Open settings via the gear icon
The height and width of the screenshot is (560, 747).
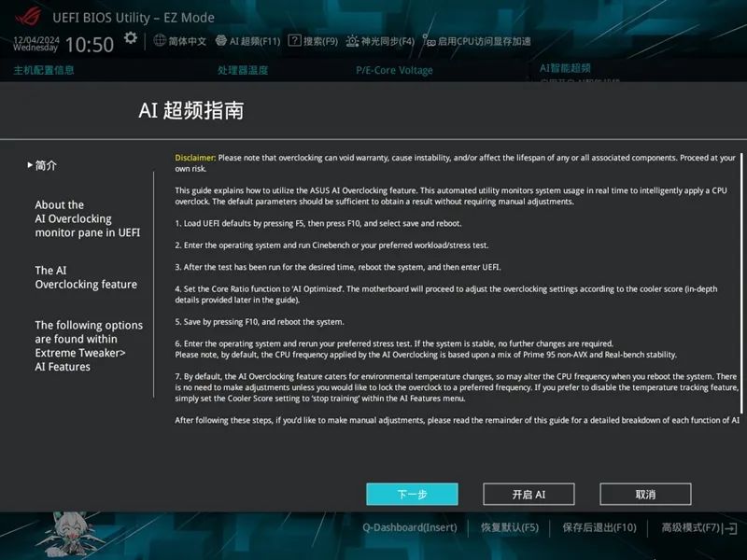pos(130,38)
